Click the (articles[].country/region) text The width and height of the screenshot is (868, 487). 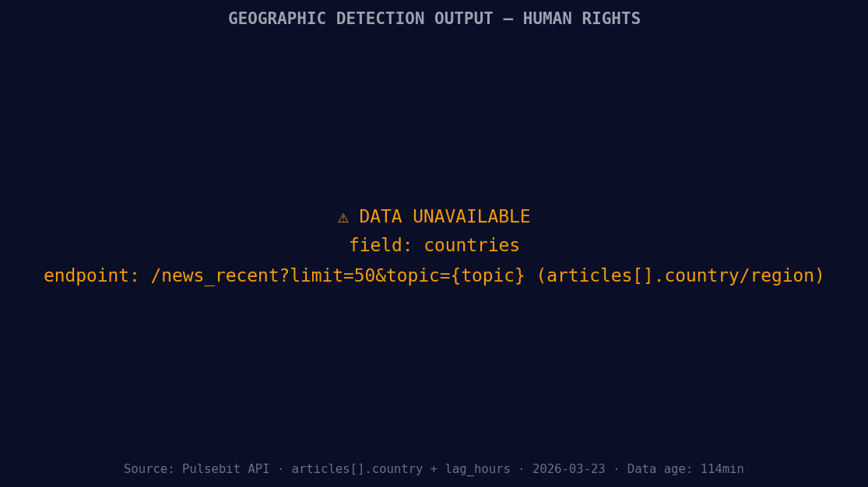pyautogui.click(x=680, y=276)
